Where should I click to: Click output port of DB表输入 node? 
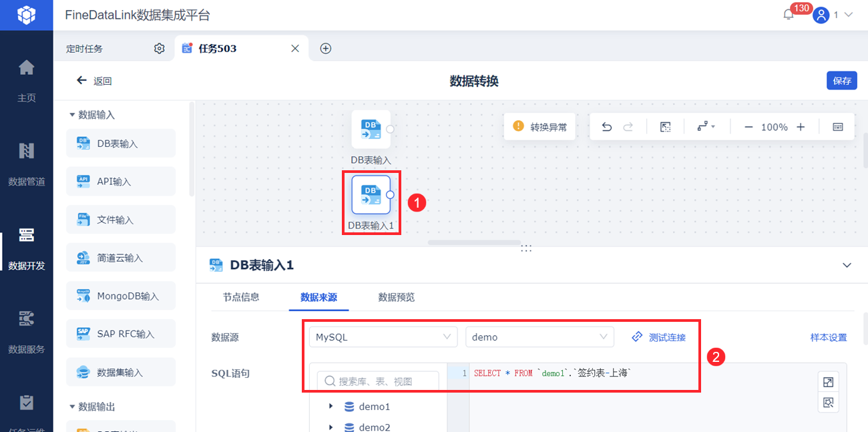pos(390,130)
